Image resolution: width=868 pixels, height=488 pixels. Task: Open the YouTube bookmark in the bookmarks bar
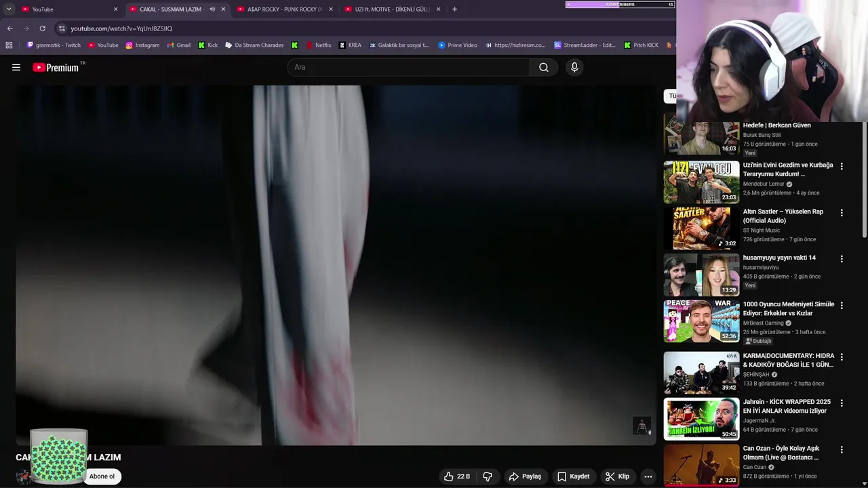(103, 45)
